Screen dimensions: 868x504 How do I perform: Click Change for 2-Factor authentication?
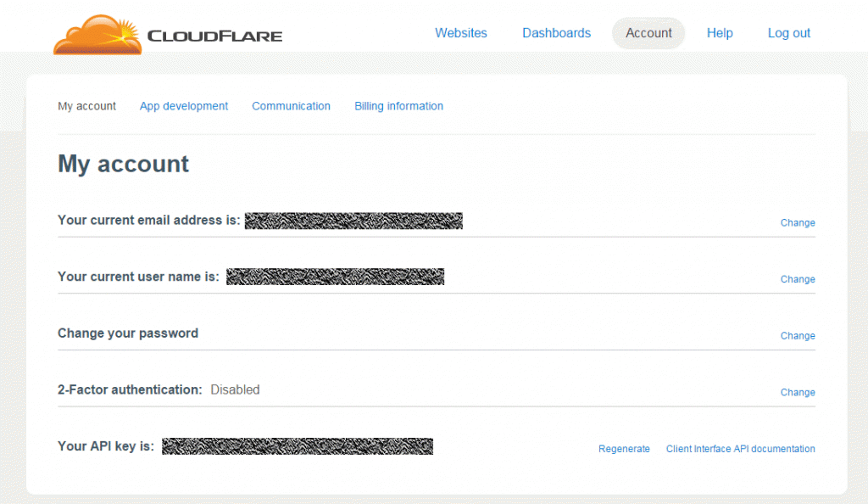[798, 392]
